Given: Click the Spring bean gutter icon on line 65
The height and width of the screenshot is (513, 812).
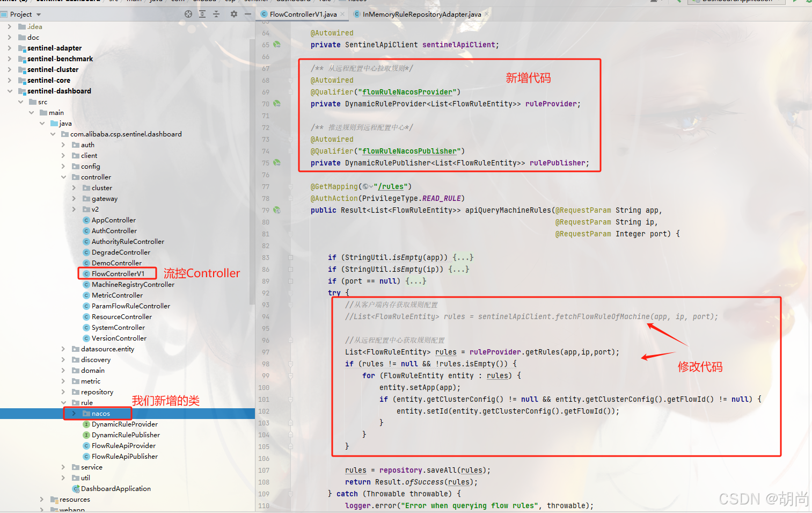Looking at the screenshot, I should [277, 45].
